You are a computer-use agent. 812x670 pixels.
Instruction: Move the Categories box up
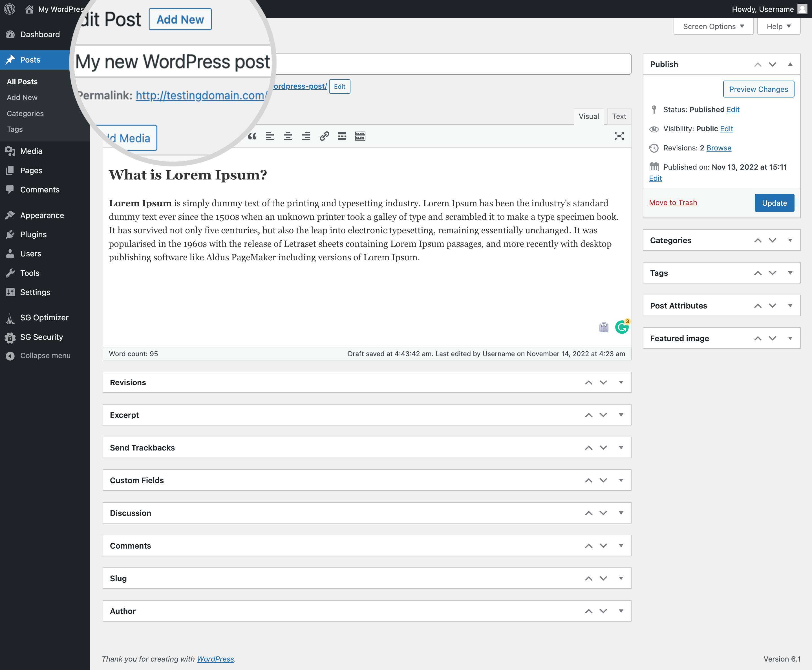pos(758,240)
